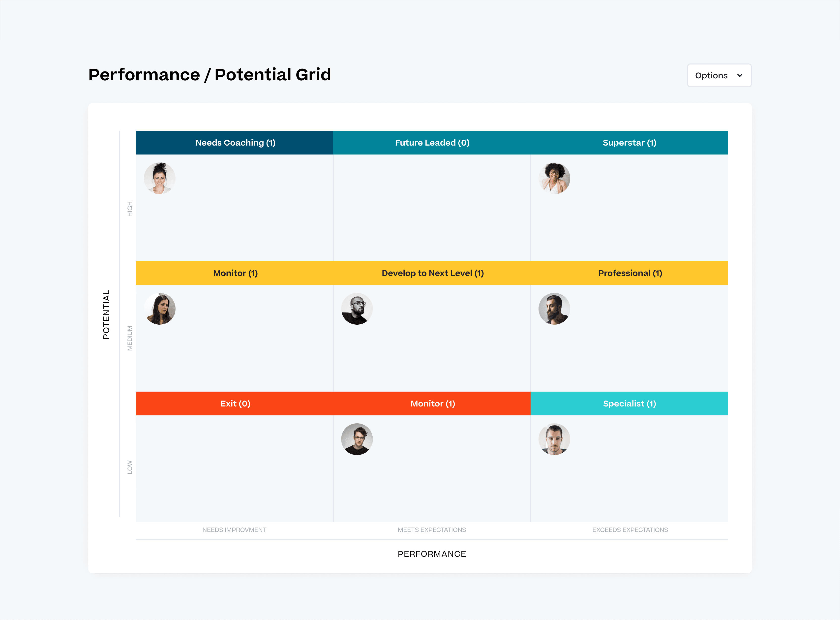Open the avatar under Develop to Next Level
The height and width of the screenshot is (620, 840).
pyautogui.click(x=357, y=309)
